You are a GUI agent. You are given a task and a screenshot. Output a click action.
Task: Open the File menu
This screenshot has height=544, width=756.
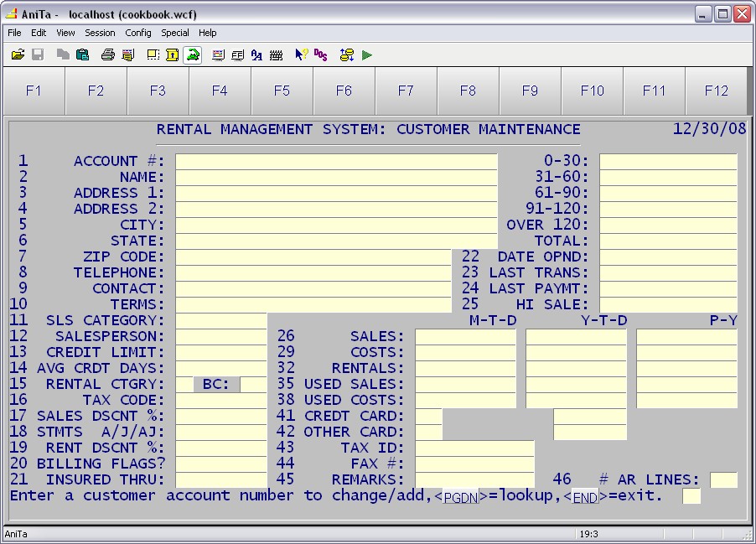point(14,33)
